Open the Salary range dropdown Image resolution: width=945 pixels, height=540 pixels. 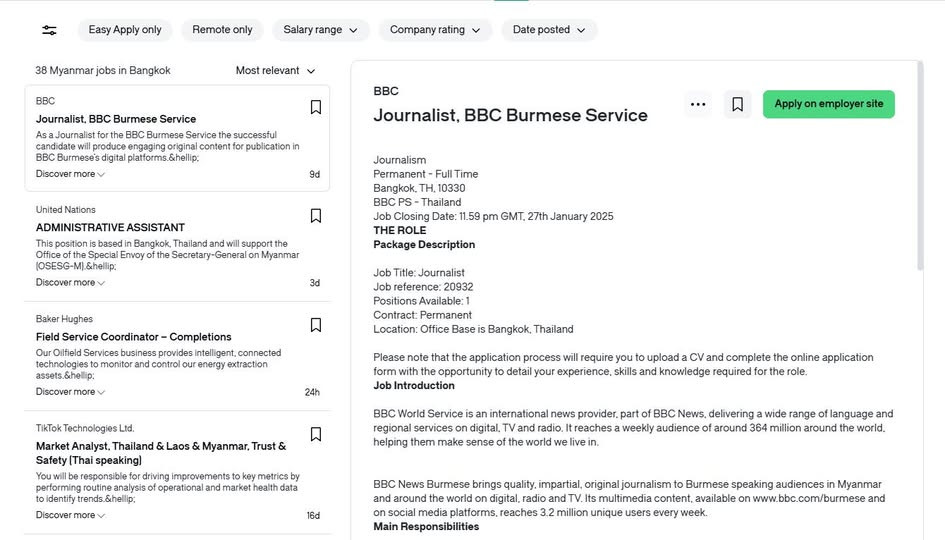click(321, 30)
